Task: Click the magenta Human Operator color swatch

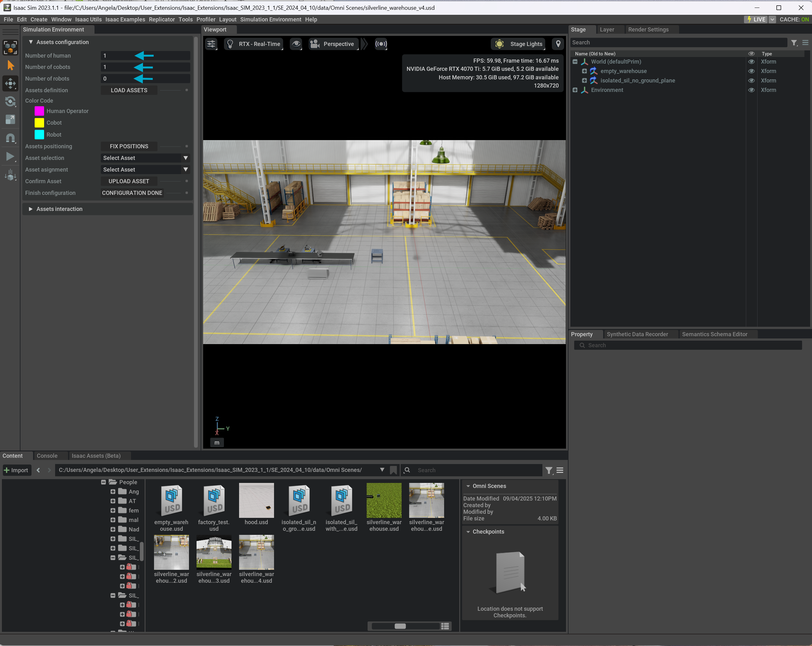Action: (x=39, y=111)
